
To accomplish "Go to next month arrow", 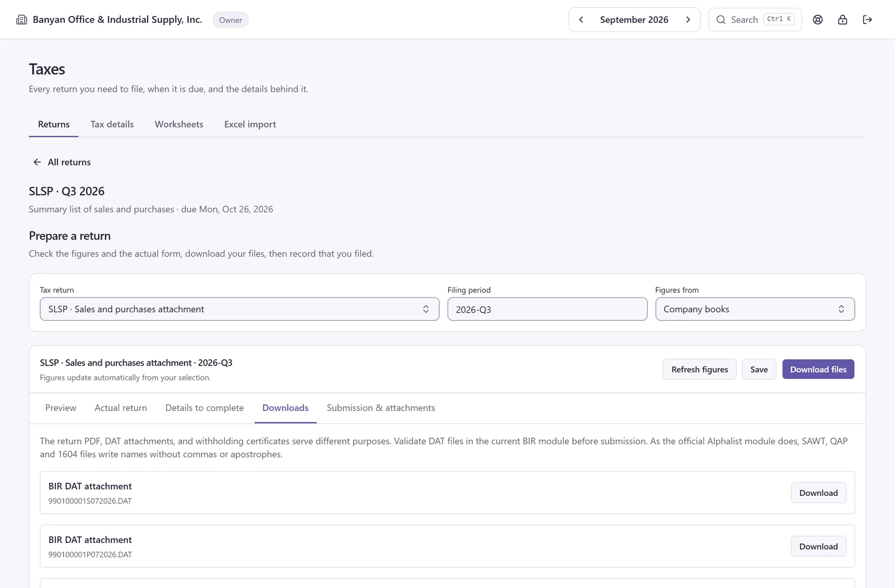I will pyautogui.click(x=688, y=20).
